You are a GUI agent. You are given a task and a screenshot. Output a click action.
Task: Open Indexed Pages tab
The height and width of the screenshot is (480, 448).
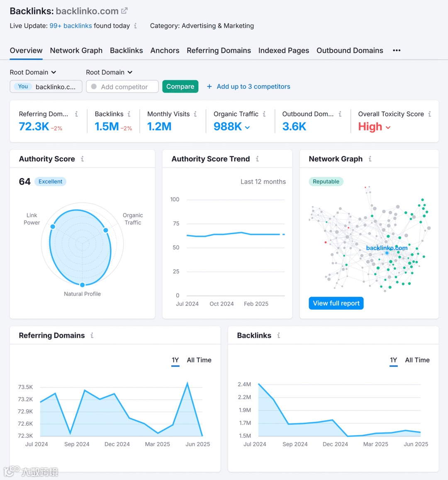click(283, 51)
